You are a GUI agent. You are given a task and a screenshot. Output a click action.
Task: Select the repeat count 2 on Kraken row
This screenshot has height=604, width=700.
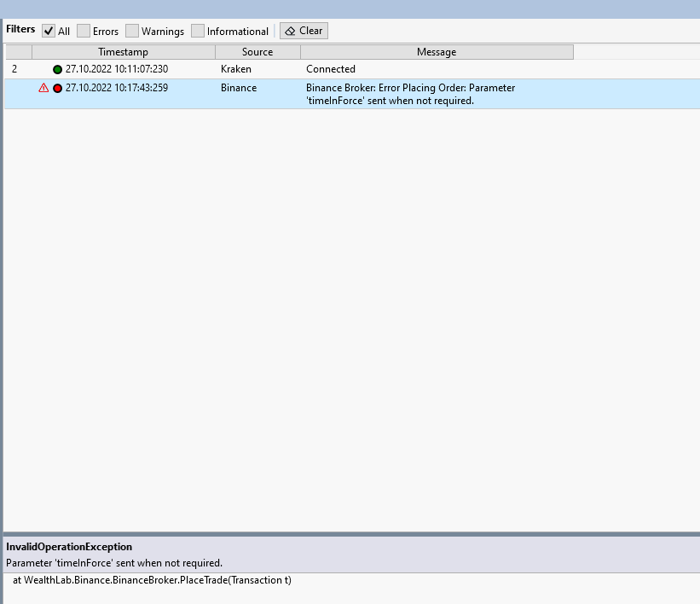14,69
